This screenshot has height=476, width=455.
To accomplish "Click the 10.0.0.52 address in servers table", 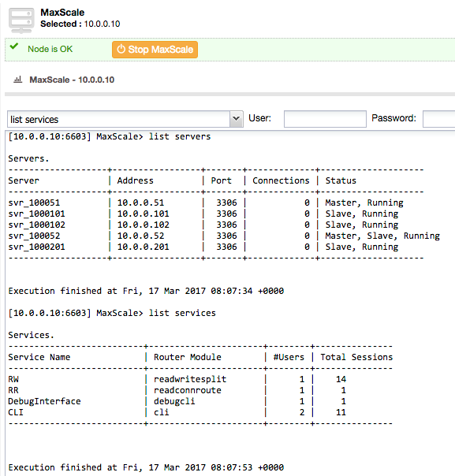I will coord(140,236).
